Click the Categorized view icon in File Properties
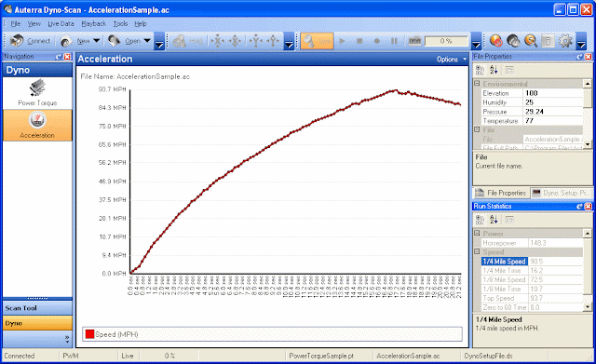 tap(481, 70)
